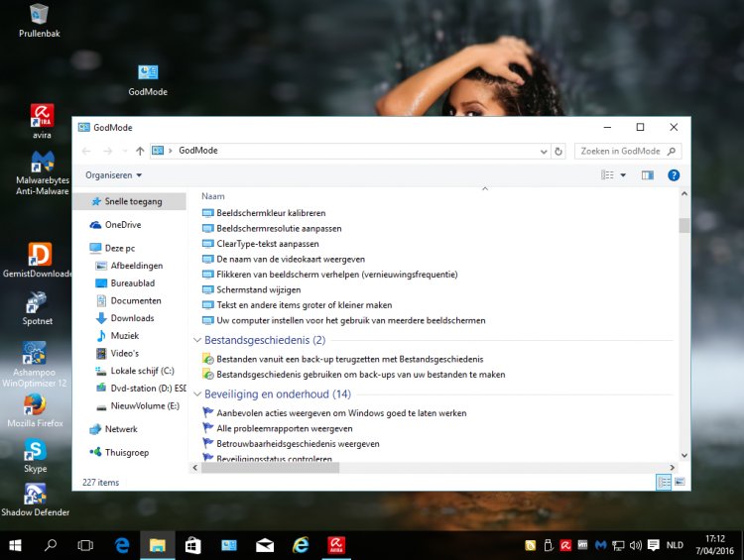This screenshot has height=560, width=744.
Task: Open the view options dropdown arrow
Action: click(x=623, y=175)
